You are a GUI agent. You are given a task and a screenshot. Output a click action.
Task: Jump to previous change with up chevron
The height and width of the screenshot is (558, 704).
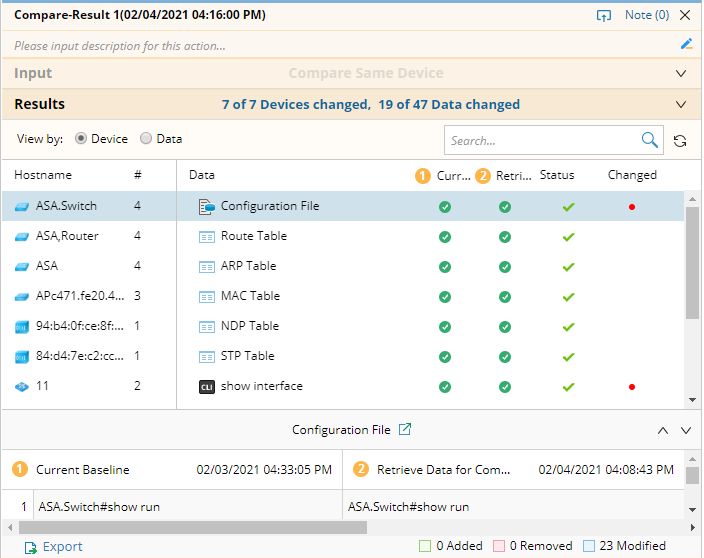662,430
